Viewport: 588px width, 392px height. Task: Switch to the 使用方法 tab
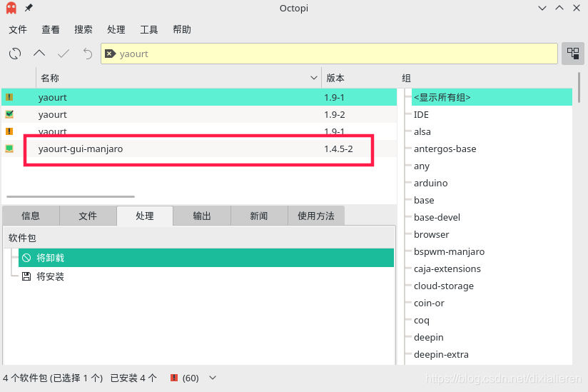coord(315,216)
